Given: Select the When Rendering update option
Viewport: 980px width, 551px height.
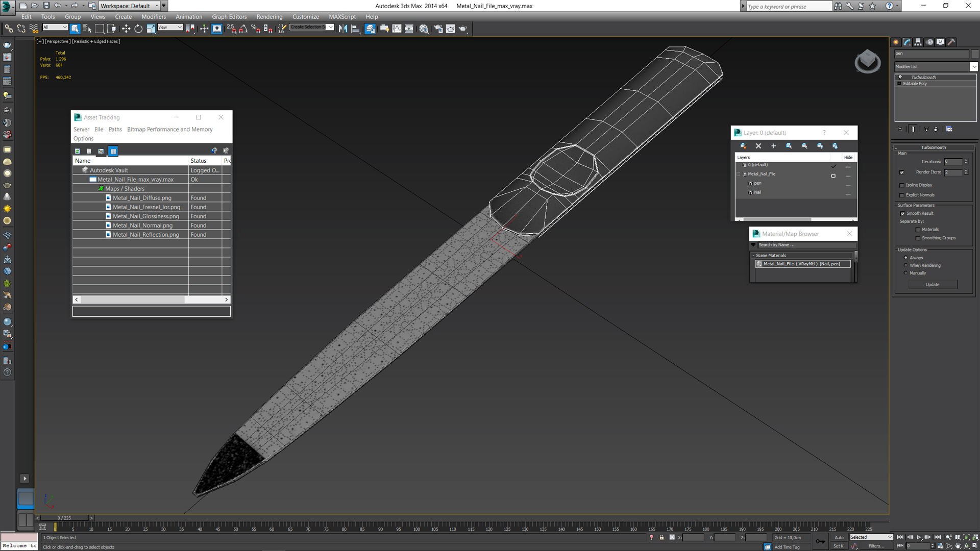Looking at the screenshot, I should [x=906, y=265].
